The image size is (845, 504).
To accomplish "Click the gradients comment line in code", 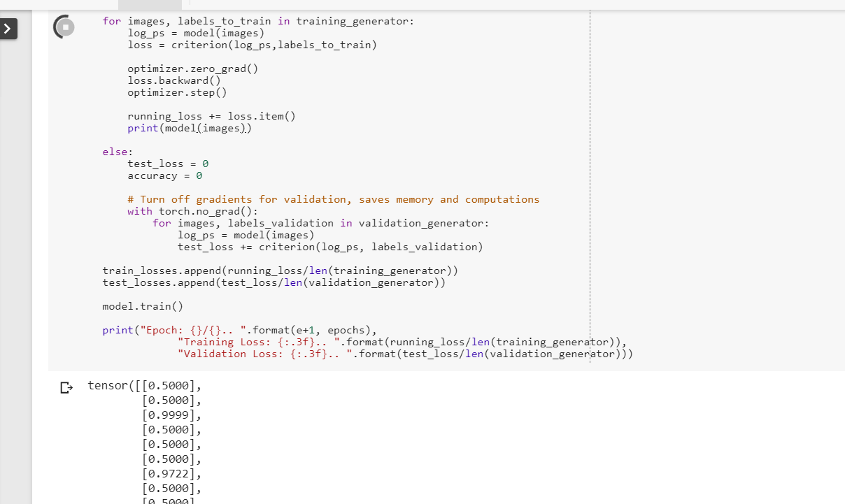I will click(333, 199).
